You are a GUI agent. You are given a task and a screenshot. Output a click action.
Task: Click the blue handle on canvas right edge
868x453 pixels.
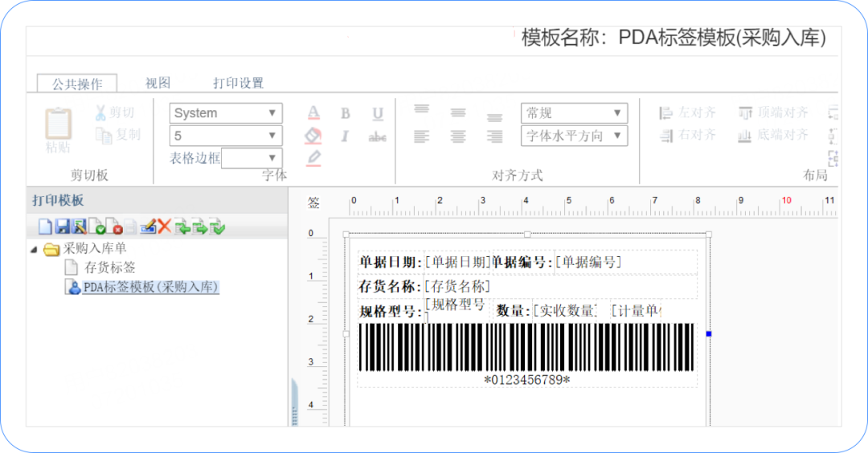pyautogui.click(x=709, y=334)
